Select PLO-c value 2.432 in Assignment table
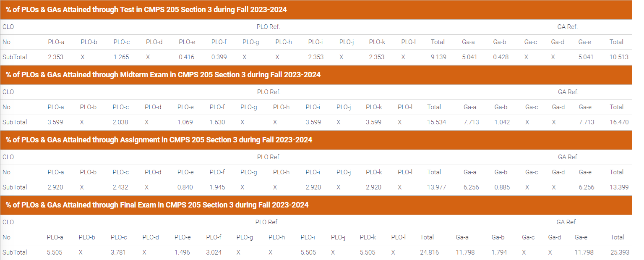644x260 pixels. 120,187
